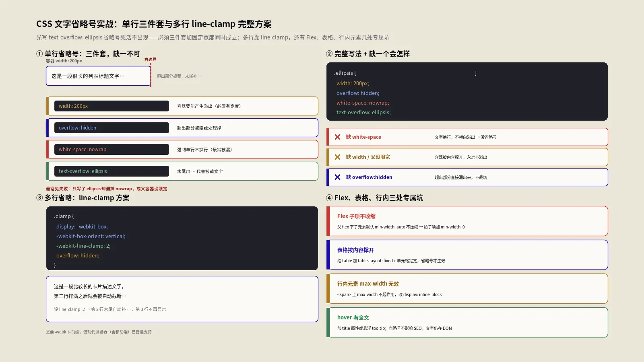
Task: Click the circled number 3 before 多行省略
Action: 39,198
